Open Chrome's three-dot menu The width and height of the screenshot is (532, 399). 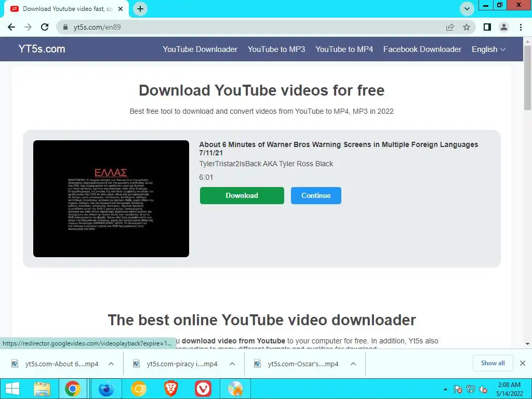[521, 27]
